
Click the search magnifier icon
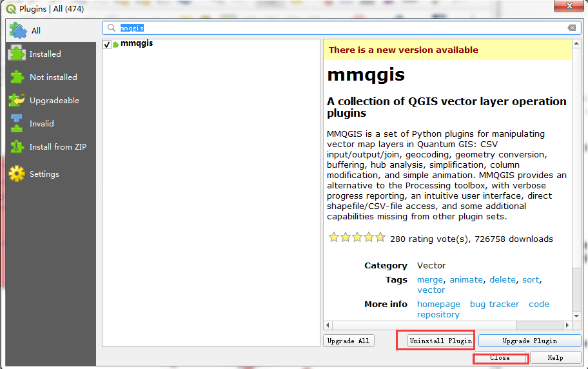pyautogui.click(x=112, y=28)
